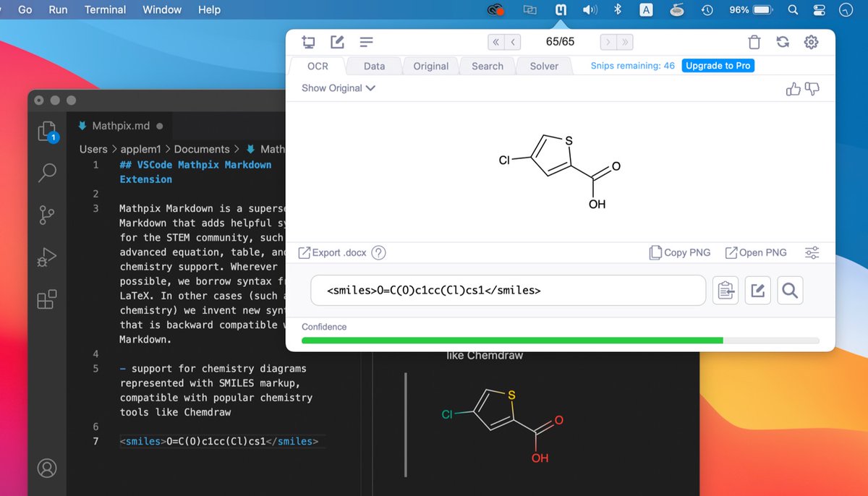Open the Mathpix new note edit icon
The width and height of the screenshot is (868, 496).
[x=337, y=42]
